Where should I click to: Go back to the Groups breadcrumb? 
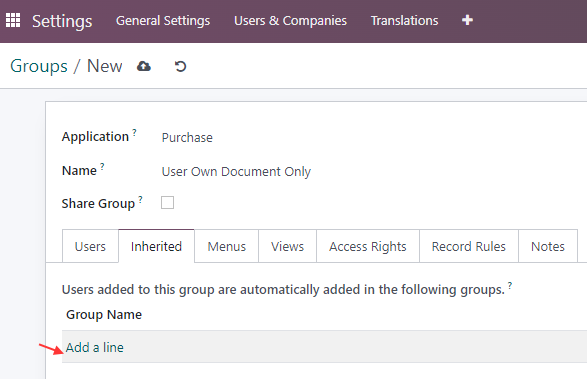pos(39,66)
